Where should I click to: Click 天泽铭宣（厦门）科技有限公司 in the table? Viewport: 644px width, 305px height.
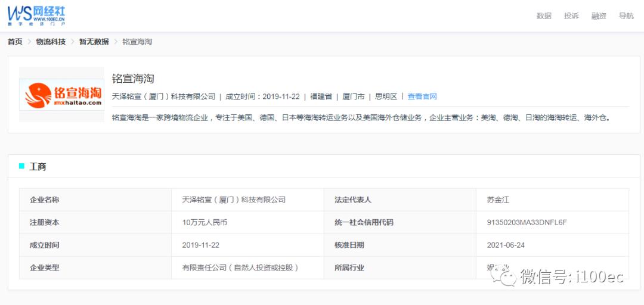[x=234, y=200]
